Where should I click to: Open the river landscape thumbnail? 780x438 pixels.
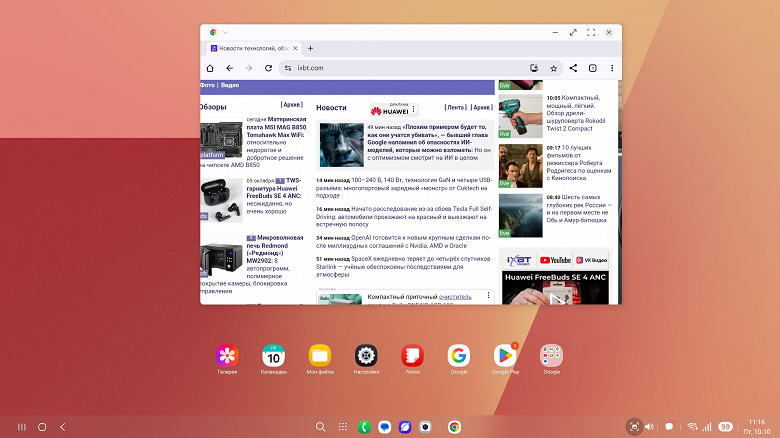coord(520,216)
